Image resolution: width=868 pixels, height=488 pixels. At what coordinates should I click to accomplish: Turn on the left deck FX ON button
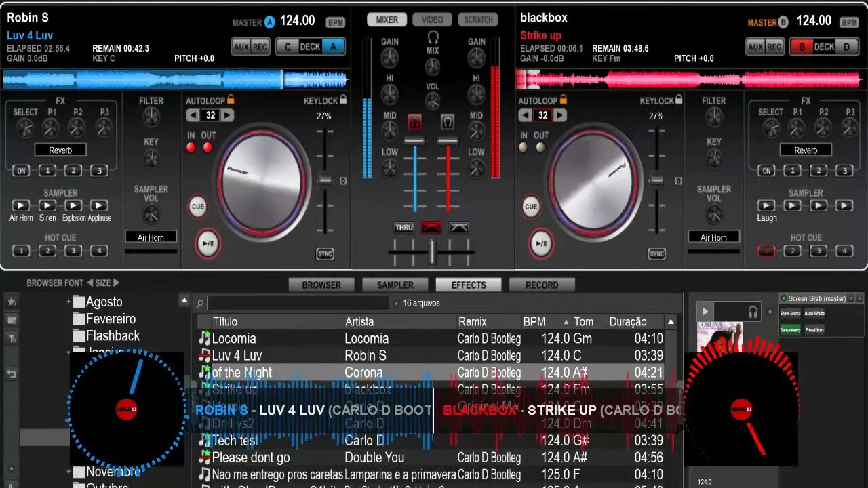[21, 171]
